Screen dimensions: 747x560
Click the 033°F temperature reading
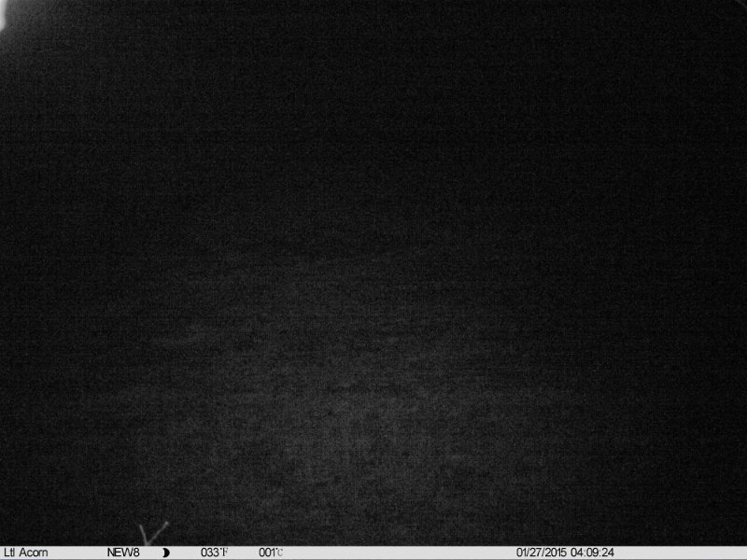214,553
